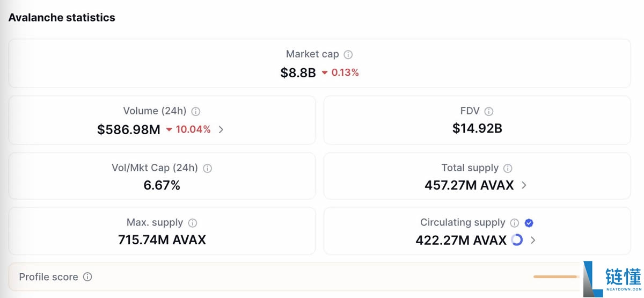
Task: Click the Market cap info icon
Action: click(348, 54)
